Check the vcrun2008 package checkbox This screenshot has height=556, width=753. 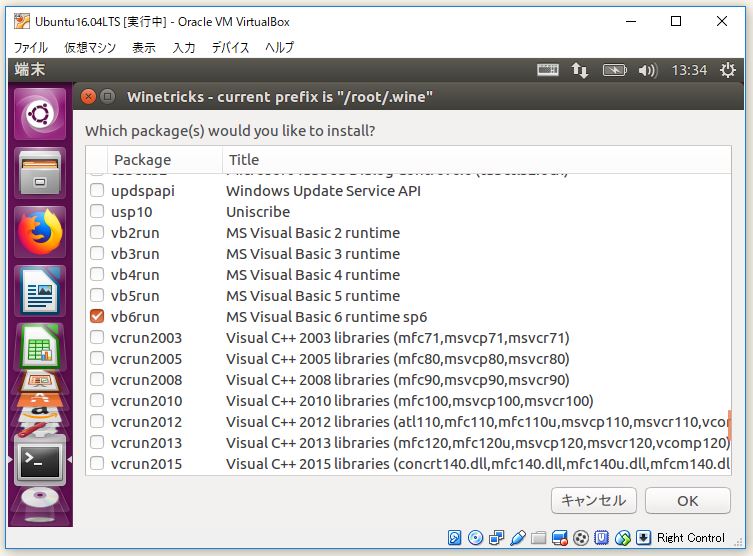(97, 379)
